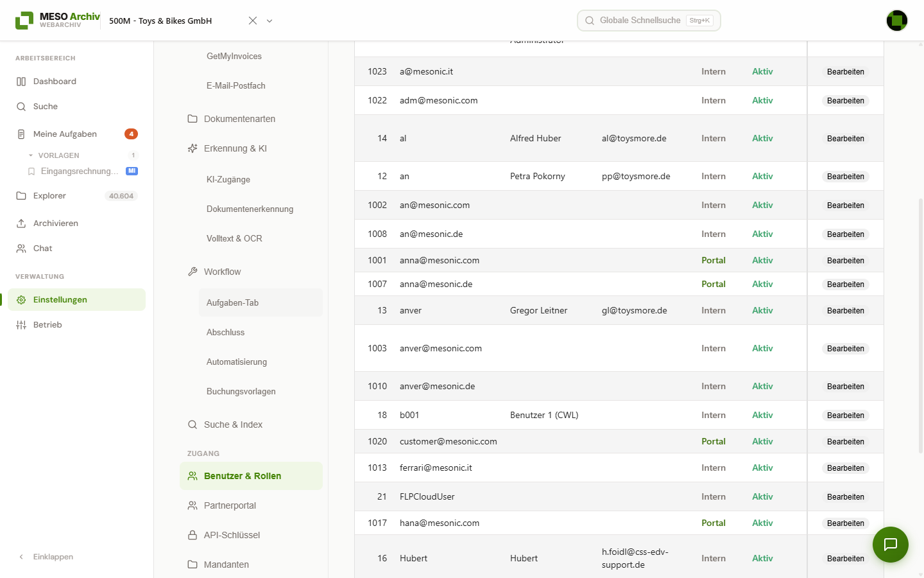Image resolution: width=924 pixels, height=578 pixels.
Task: Click email gl@toysmore.de cell
Action: (634, 311)
